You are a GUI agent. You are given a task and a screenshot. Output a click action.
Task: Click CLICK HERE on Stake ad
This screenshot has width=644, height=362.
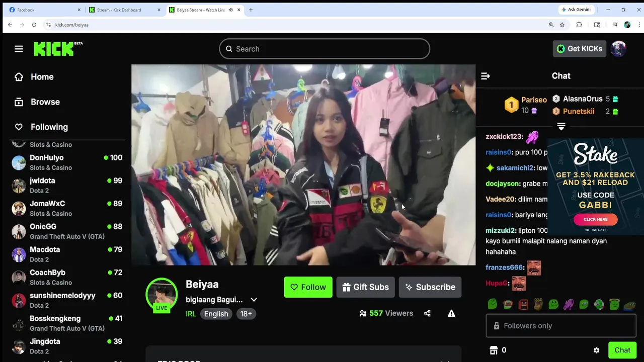(x=595, y=219)
